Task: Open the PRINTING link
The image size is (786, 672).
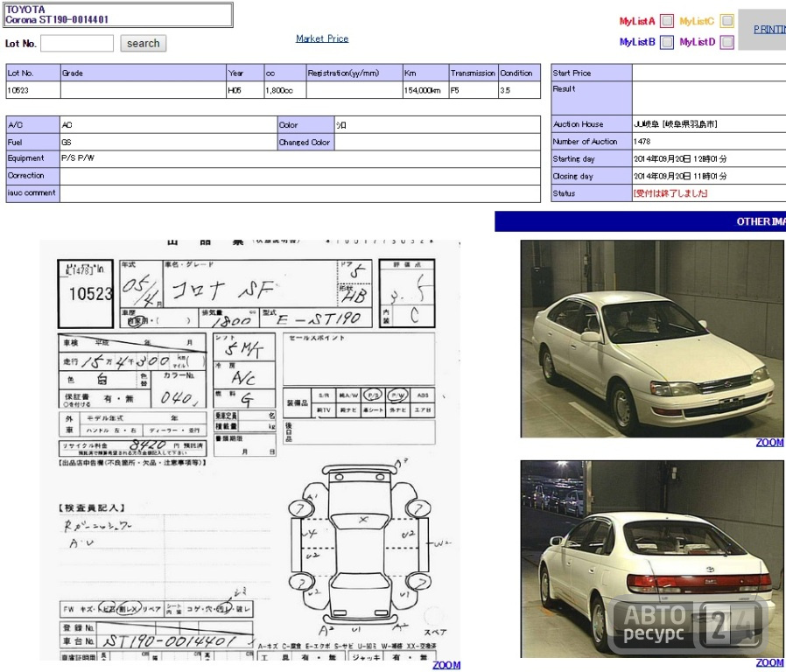Action: coord(769,30)
